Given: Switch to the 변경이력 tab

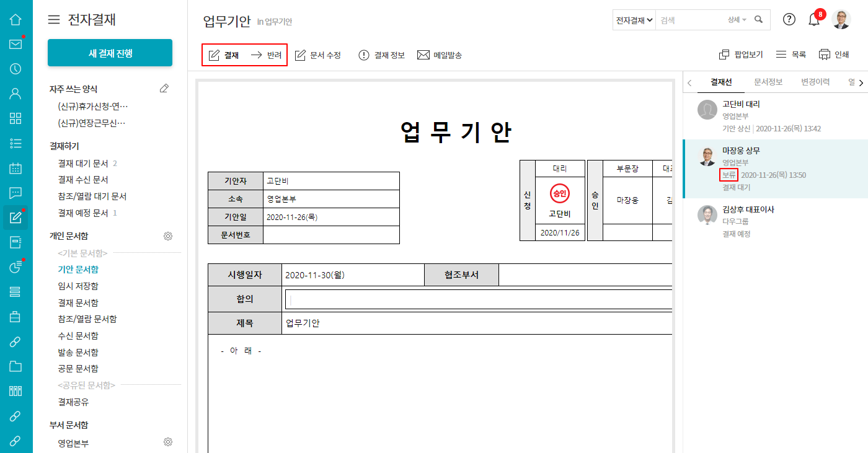Looking at the screenshot, I should (815, 82).
